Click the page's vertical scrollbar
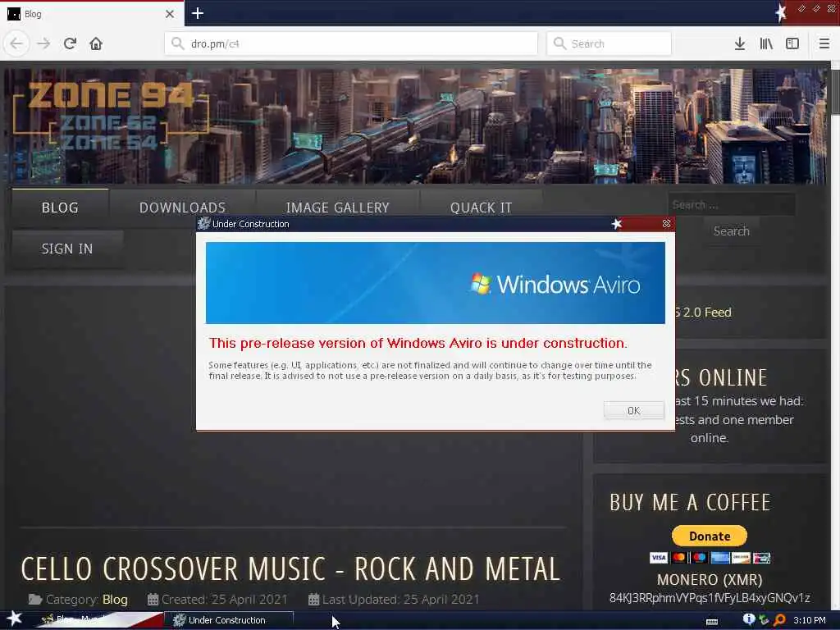The height and width of the screenshot is (630, 840). click(x=835, y=335)
